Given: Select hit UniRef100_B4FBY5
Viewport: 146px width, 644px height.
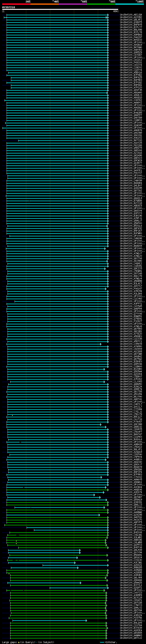Looking at the screenshot, I should (131, 25).
